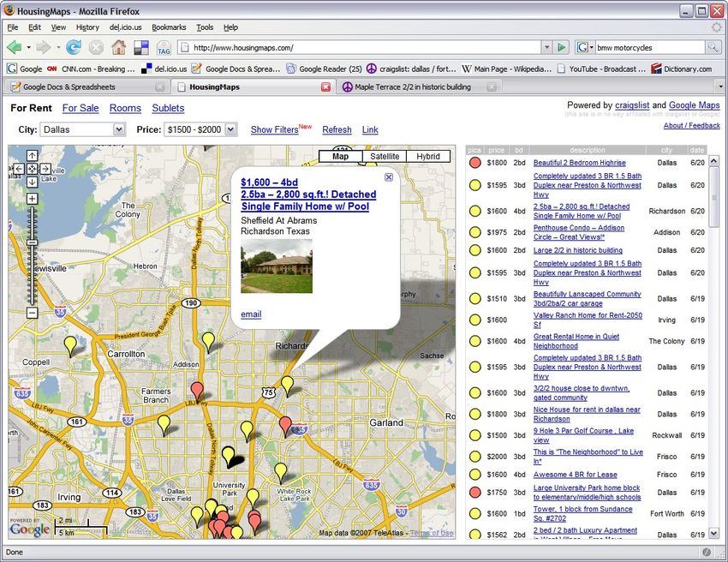Pan the map left with the arrow
Image resolution: width=728 pixels, height=562 pixels.
[19, 169]
